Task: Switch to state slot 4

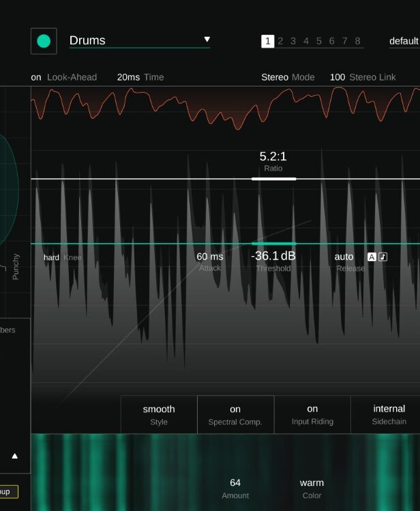Action: coord(306,42)
